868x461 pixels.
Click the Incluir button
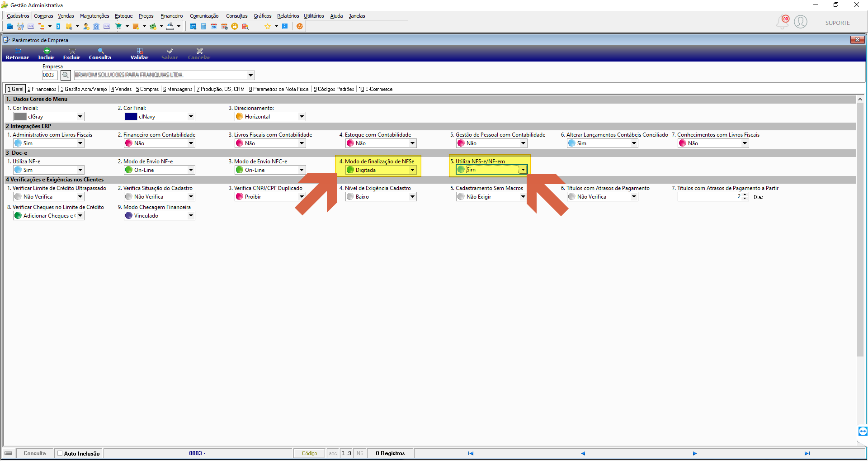[x=46, y=54]
